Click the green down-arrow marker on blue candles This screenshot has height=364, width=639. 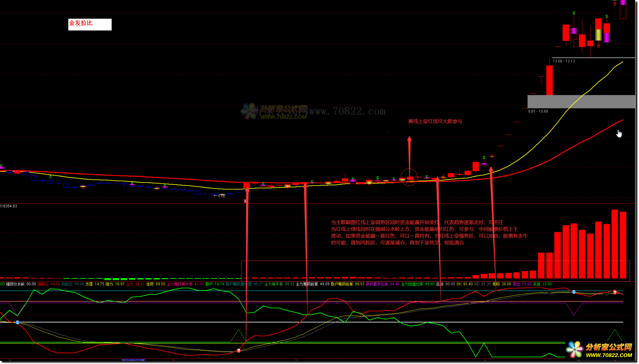pyautogui.click(x=51, y=177)
